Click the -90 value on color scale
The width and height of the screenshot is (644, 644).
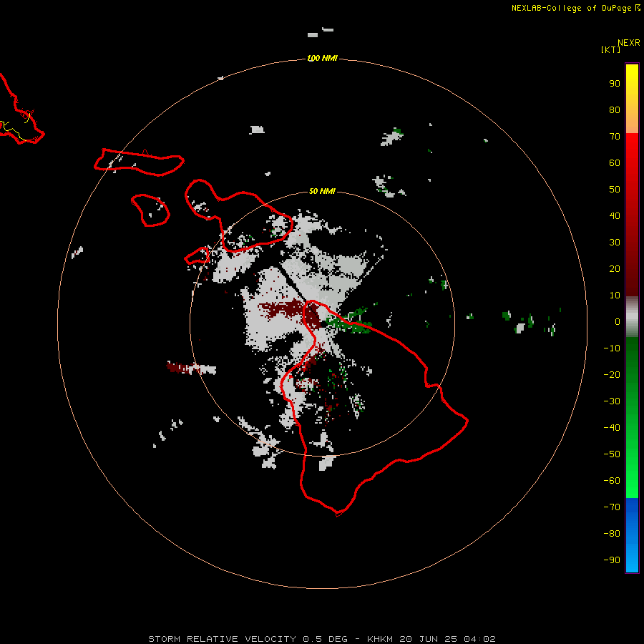point(612,560)
